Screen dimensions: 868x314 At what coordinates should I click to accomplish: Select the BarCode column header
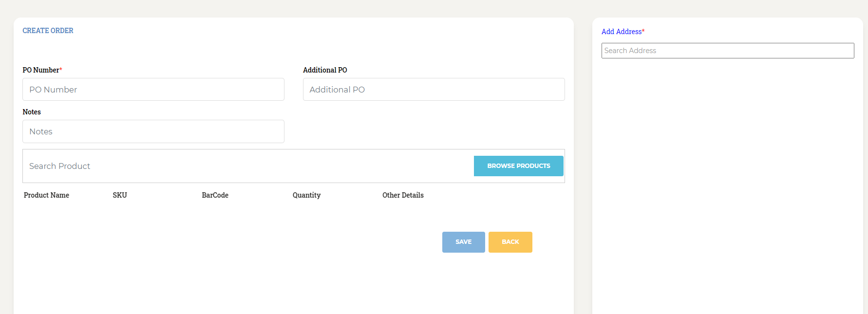tap(215, 195)
